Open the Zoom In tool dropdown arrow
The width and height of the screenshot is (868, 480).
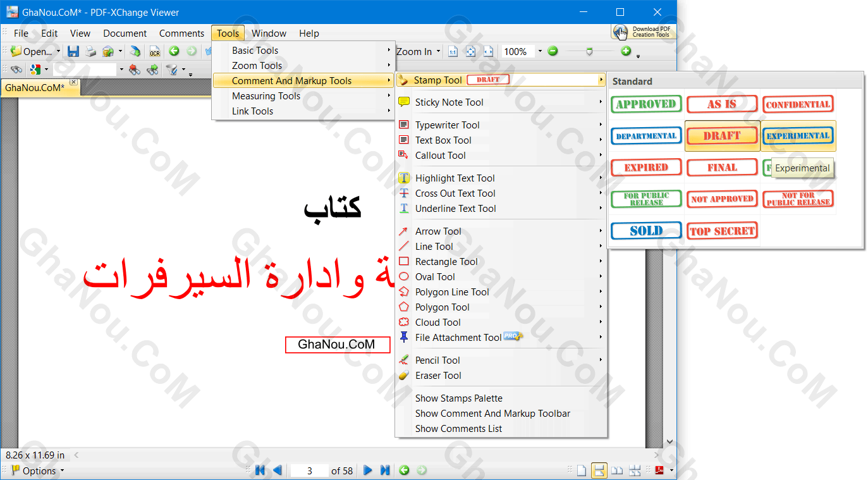point(437,52)
